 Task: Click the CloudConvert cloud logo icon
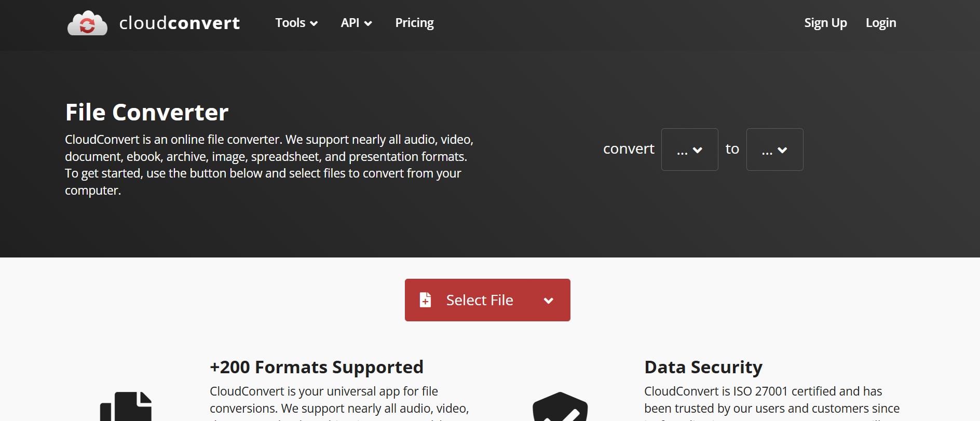(87, 23)
